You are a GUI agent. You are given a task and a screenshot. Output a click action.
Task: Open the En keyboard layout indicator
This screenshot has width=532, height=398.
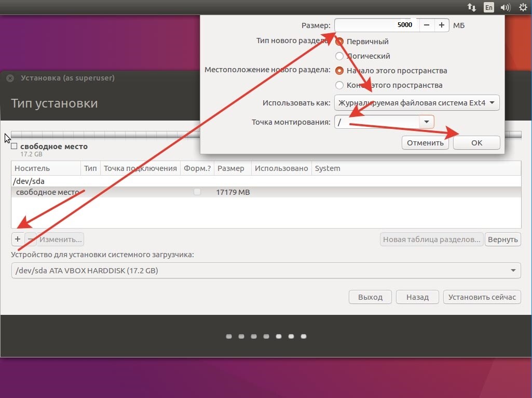[488, 7]
